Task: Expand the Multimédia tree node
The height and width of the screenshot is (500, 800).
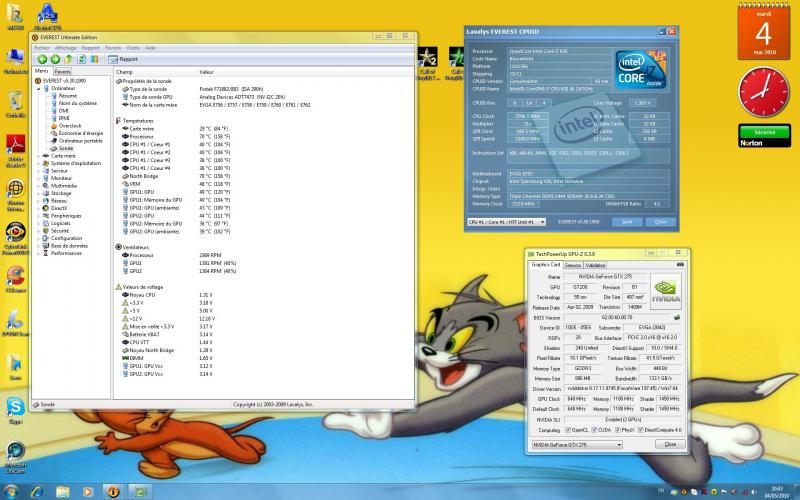Action: 38,186
